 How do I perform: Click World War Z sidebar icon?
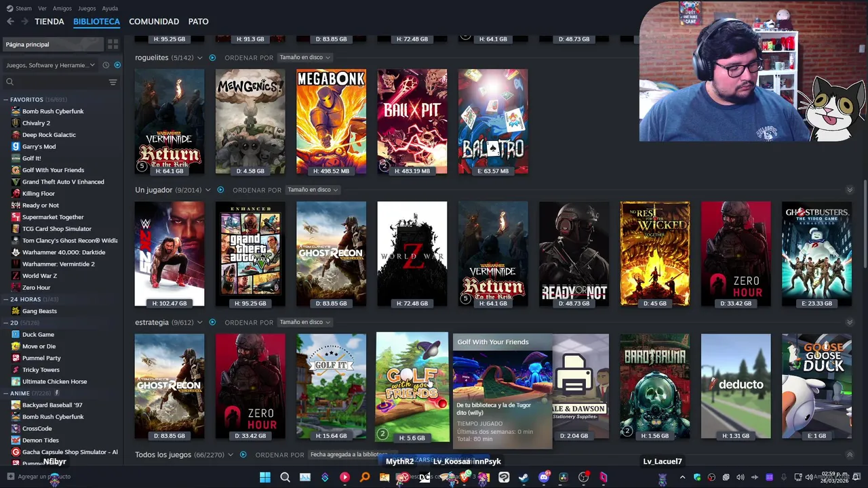click(16, 276)
